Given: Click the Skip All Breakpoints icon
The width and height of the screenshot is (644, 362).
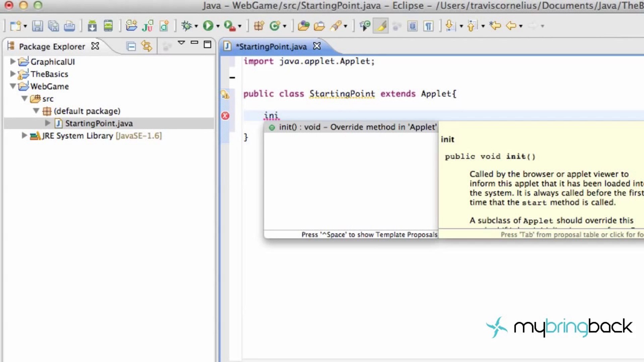Looking at the screenshot, I should click(365, 26).
